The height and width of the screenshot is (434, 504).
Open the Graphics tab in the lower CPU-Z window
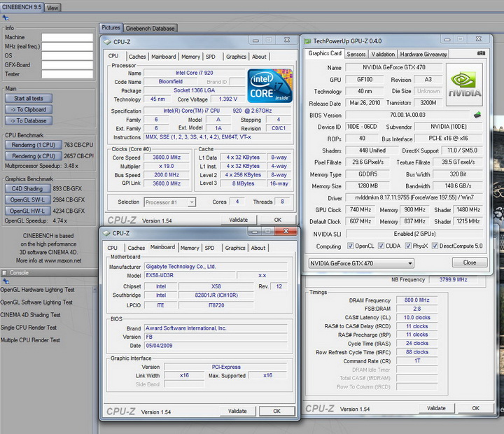pyautogui.click(x=235, y=248)
